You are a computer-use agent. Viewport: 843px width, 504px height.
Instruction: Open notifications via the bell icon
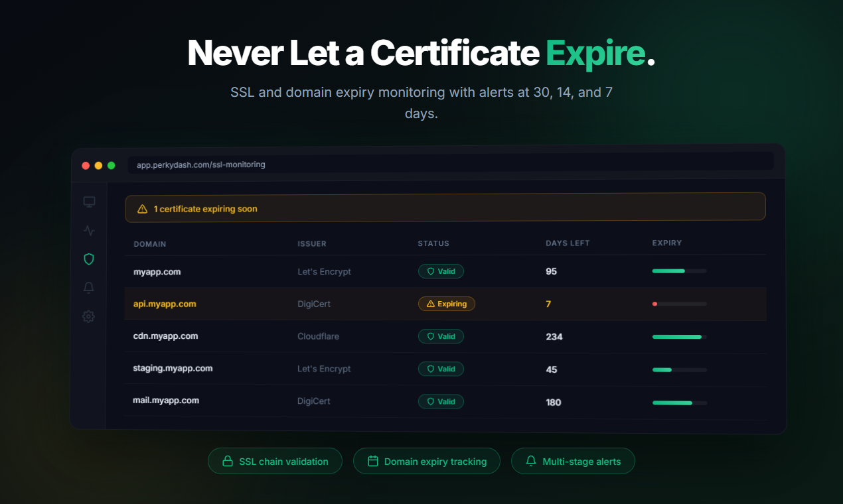point(88,287)
